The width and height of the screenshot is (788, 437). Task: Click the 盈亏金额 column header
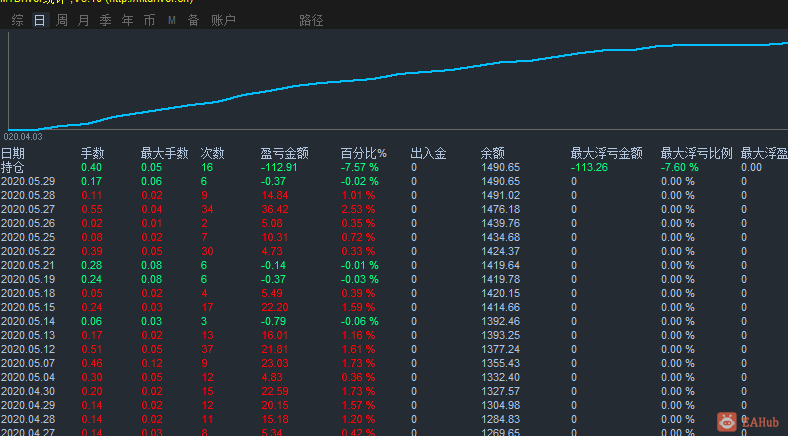pyautogui.click(x=284, y=153)
